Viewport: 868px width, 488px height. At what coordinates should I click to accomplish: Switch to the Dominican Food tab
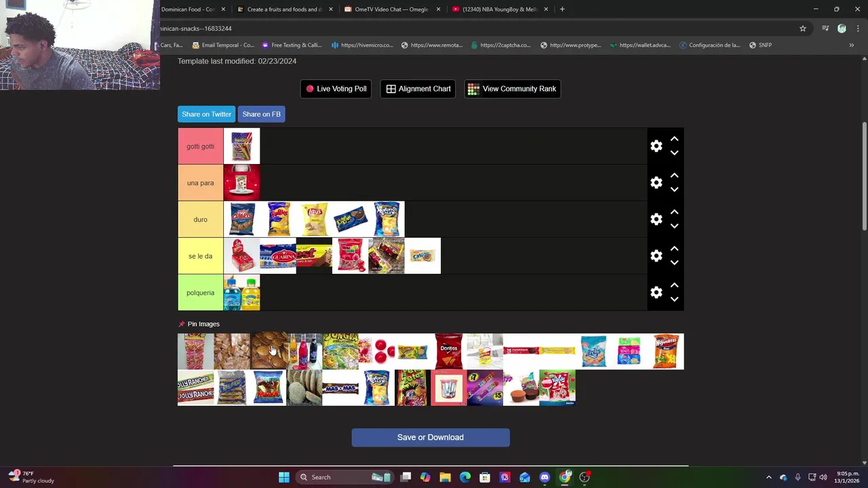pyautogui.click(x=189, y=9)
